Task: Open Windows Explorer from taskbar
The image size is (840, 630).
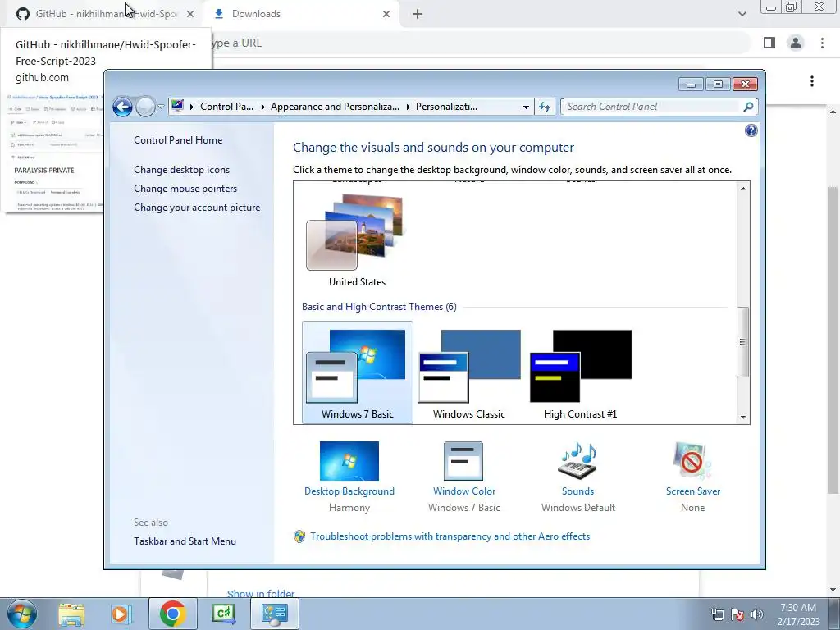Action: [71, 614]
